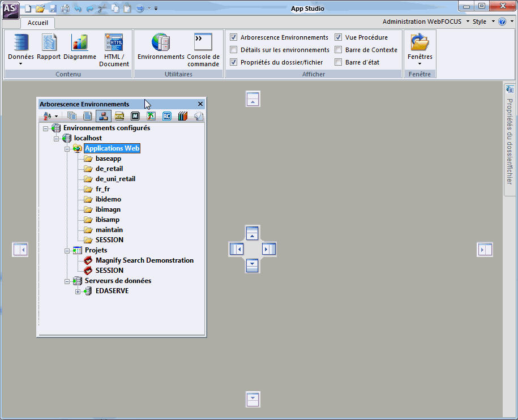Click the Open folder icon in quick access toolbar
Viewport: 518px width, 420px height.
40,8
